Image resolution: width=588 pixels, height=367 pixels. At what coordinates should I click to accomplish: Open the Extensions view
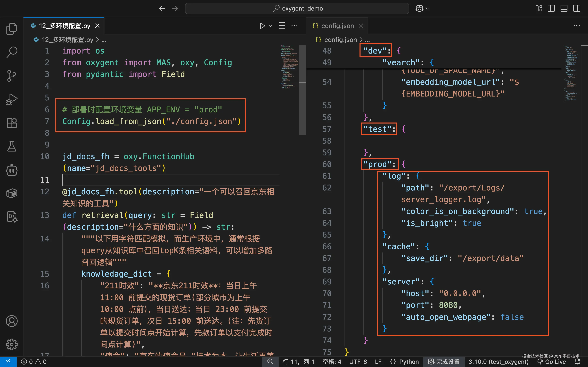pos(11,123)
